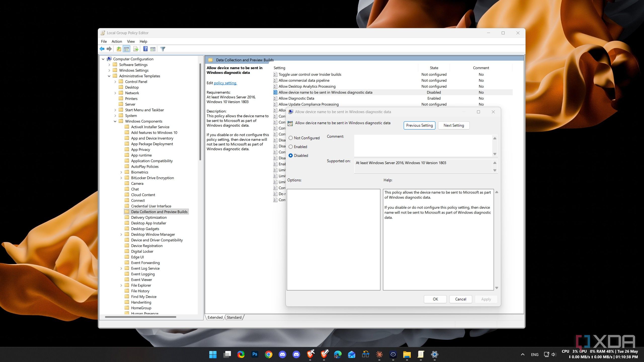This screenshot has width=644, height=362.
Task: Open File Explorer from the taskbar
Action: (407, 354)
